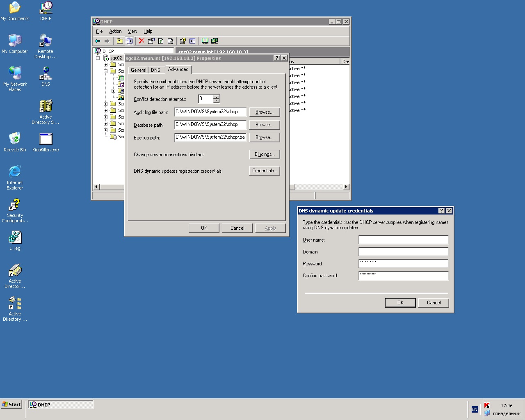Screen dimensions: 525x420
Task: Click the Export List toolbar icon
Action: coord(170,41)
